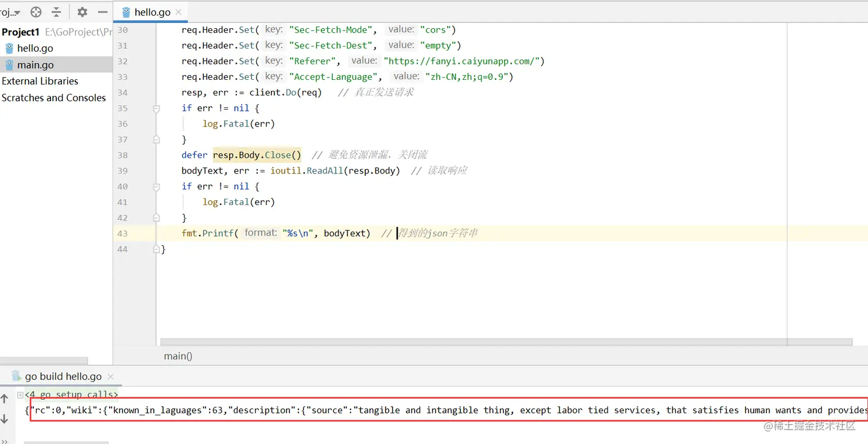Open Project panel settings gear

pos(82,12)
